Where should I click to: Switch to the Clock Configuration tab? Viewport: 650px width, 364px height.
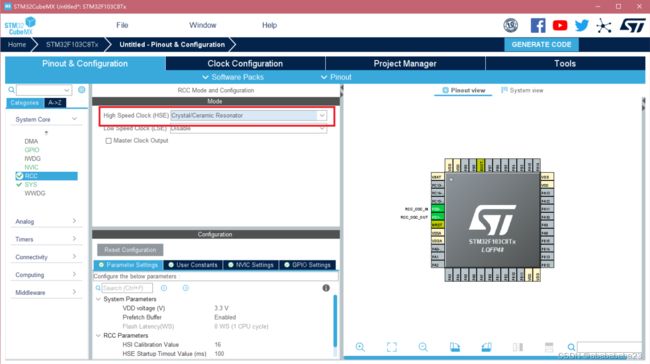(245, 63)
